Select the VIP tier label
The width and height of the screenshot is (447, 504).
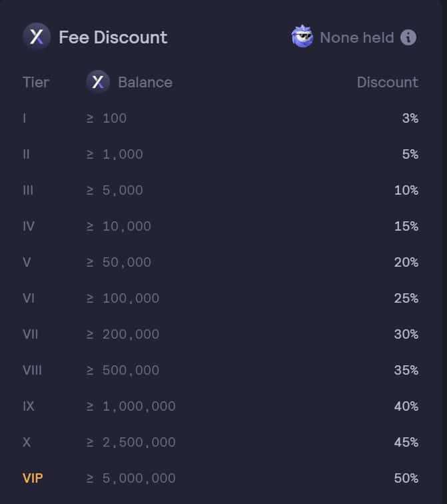click(x=33, y=478)
